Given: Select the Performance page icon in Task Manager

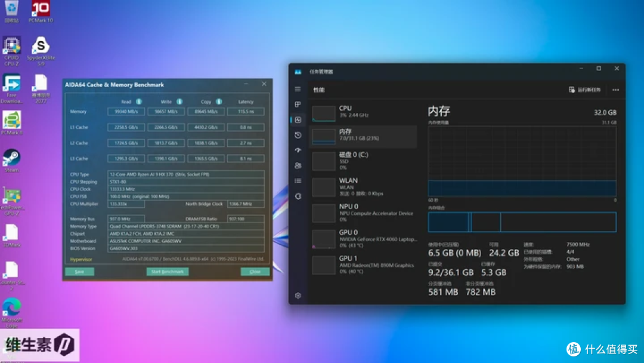Looking at the screenshot, I should point(298,119).
